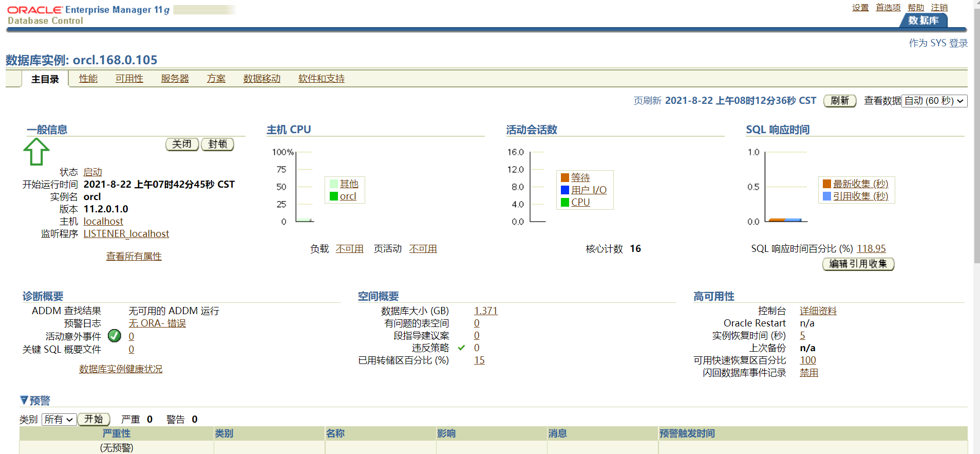Open the 服务器 tab
980x454 pixels.
point(175,79)
